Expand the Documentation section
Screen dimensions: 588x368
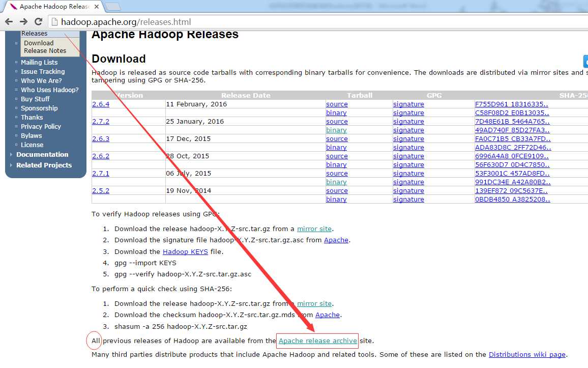pos(42,155)
